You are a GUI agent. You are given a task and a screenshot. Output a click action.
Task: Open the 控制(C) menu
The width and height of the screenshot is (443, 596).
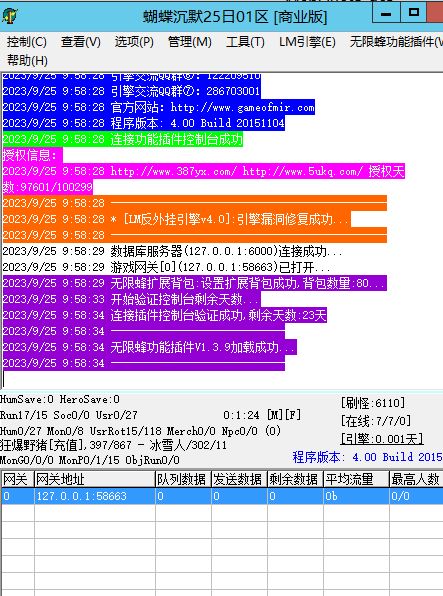[x=27, y=42]
